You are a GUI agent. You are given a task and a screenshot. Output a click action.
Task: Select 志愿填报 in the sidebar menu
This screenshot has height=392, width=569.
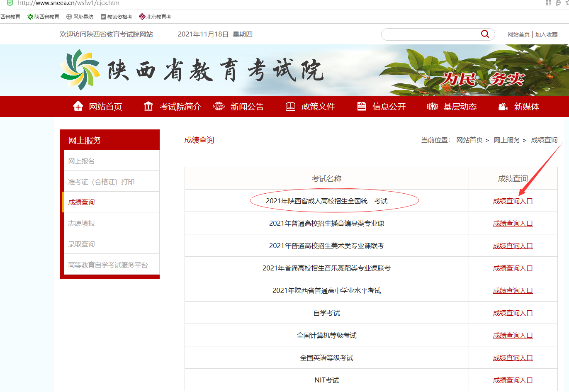pyautogui.click(x=82, y=223)
